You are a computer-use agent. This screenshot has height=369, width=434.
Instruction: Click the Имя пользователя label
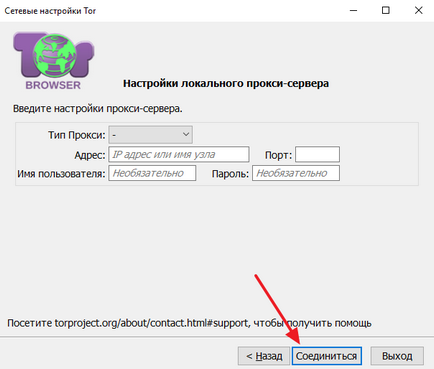[x=61, y=174]
